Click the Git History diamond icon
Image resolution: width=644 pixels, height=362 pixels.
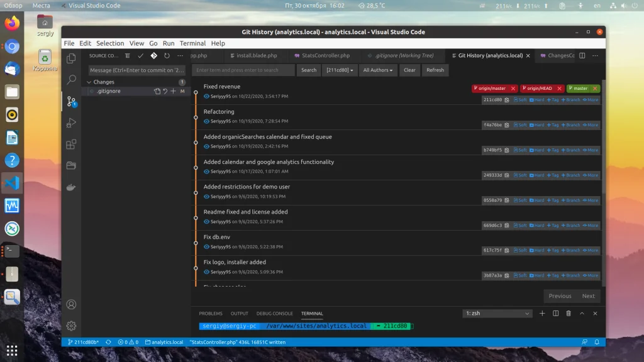pyautogui.click(x=153, y=56)
